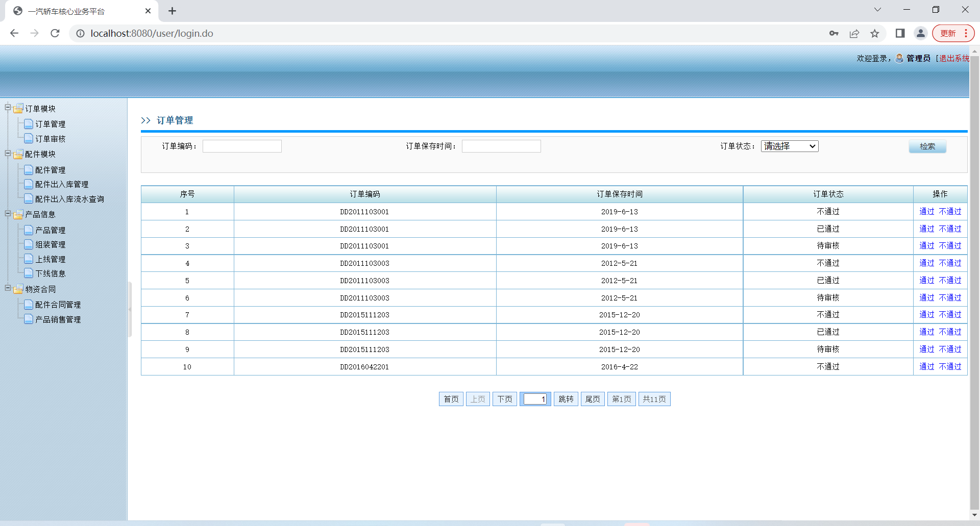
Task: Share this page icon in address bar
Action: click(x=854, y=33)
